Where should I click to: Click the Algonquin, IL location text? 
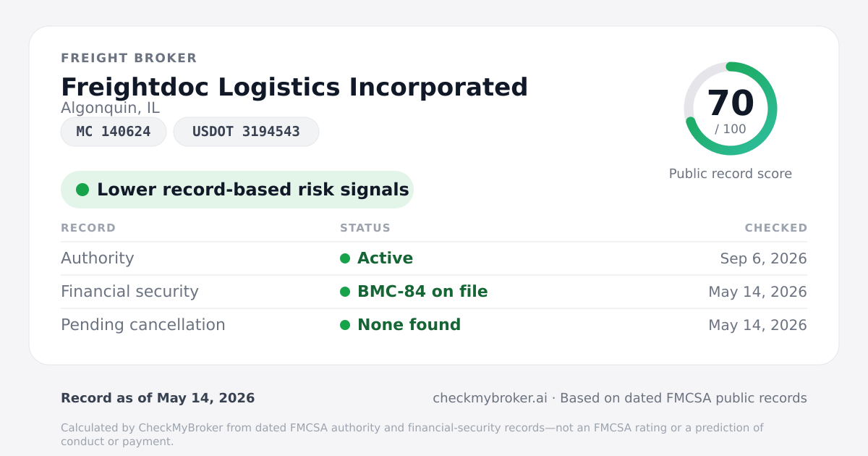tap(110, 108)
